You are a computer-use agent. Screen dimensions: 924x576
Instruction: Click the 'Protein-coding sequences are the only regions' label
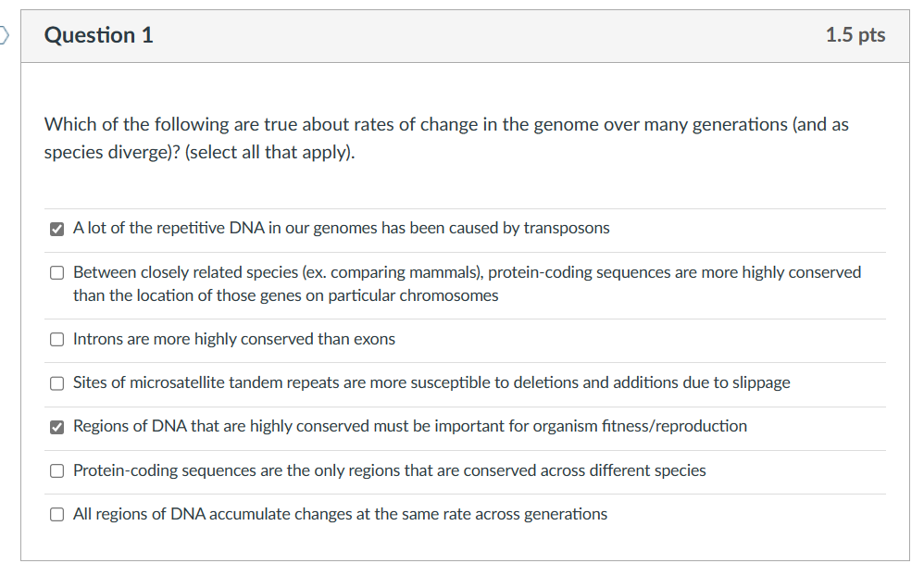coord(389,470)
